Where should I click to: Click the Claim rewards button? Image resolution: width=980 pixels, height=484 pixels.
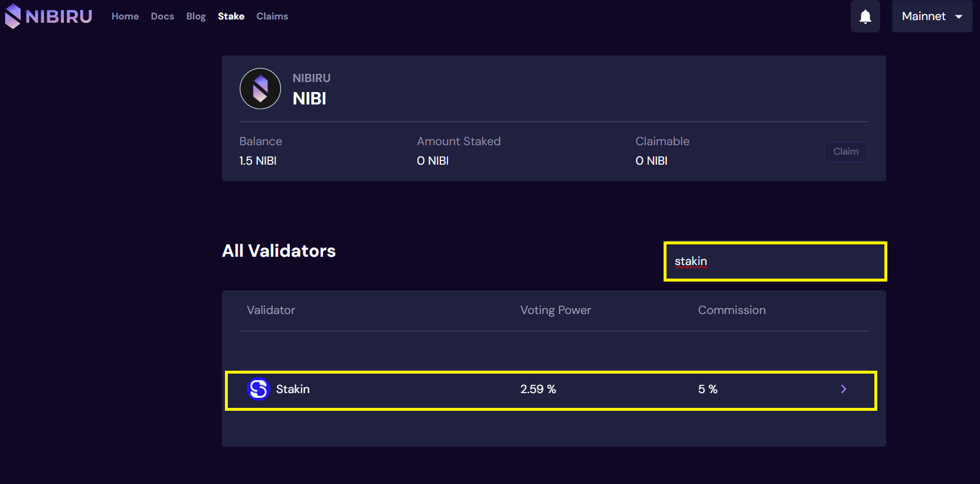tap(846, 152)
